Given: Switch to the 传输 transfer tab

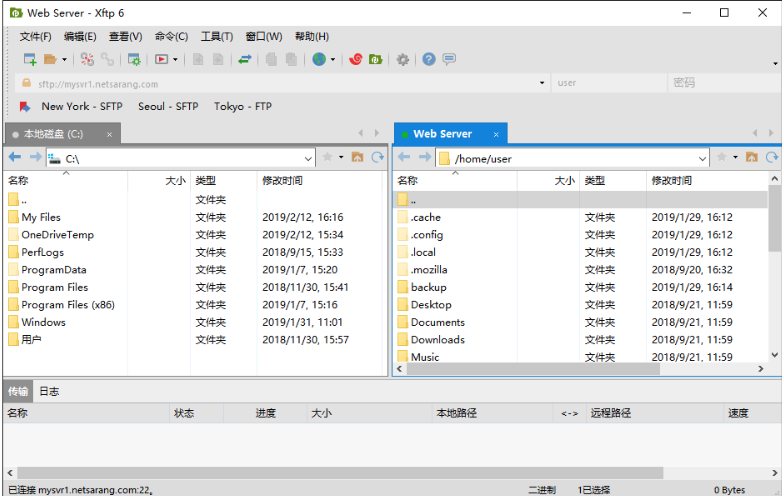Looking at the screenshot, I should (18, 391).
